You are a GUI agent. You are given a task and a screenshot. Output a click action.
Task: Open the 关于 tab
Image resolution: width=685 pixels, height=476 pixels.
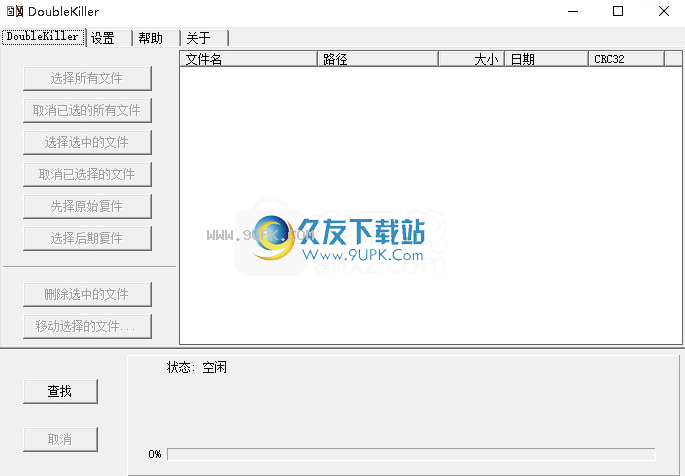[x=205, y=38]
